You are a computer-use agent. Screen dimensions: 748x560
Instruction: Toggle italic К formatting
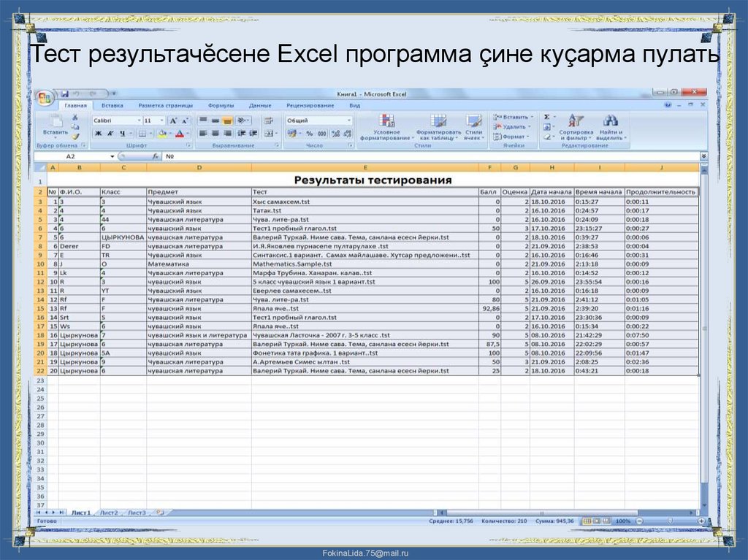(110, 134)
